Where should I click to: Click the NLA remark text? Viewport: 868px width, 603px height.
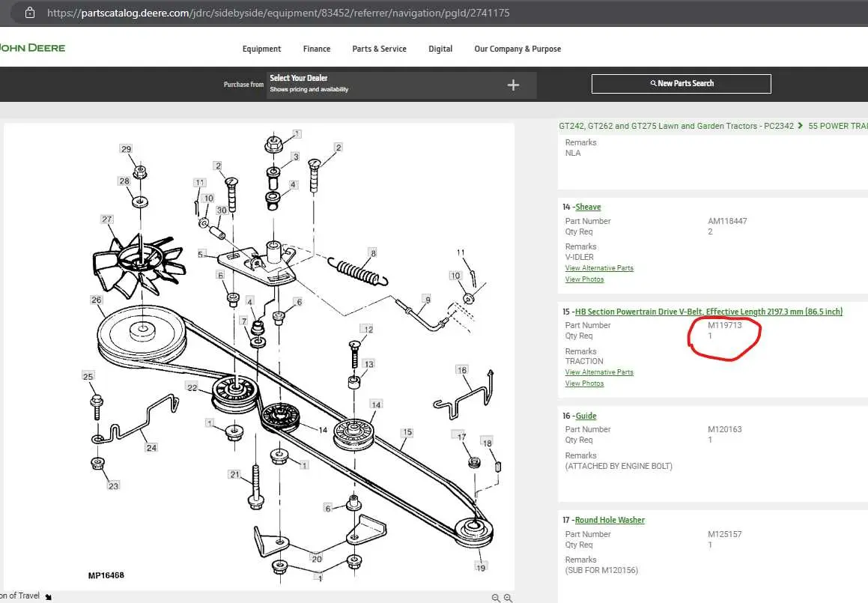coord(572,153)
